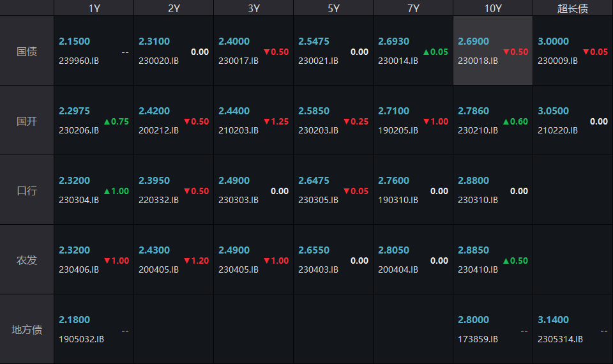Viewport: 613px width, 364px height.
Task: Click the 3.0000 yield in 超长债 column
Action: coord(553,42)
